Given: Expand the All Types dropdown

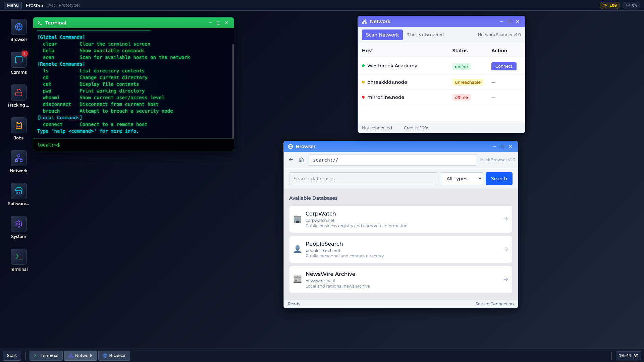Looking at the screenshot, I should 462,179.
